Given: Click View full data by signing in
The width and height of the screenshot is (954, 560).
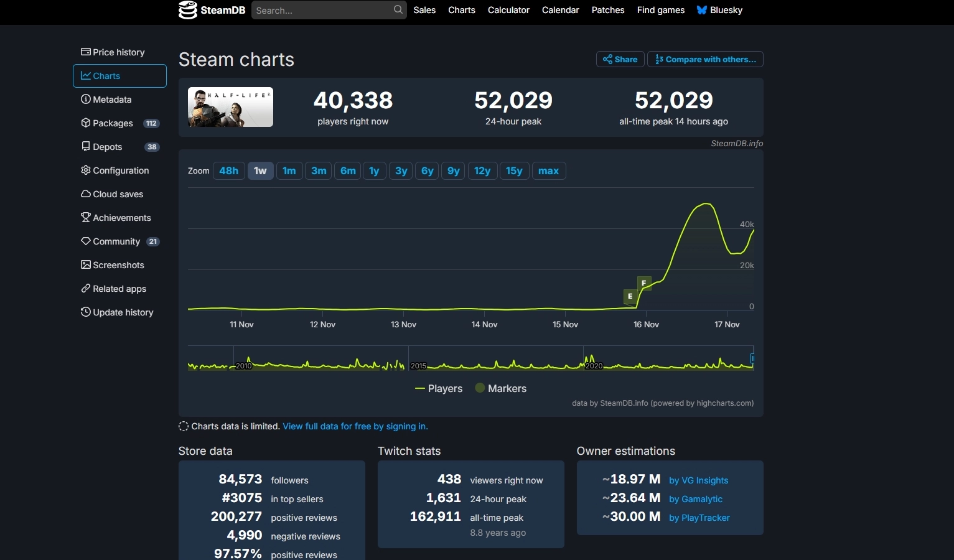Looking at the screenshot, I should click(x=355, y=426).
